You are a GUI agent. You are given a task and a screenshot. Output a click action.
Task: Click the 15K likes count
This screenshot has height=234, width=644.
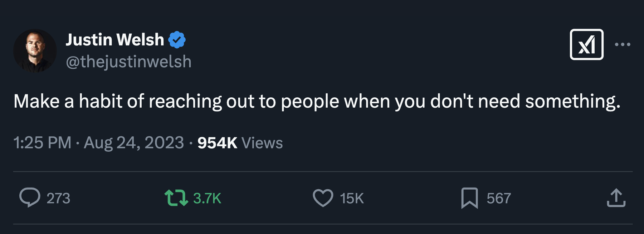tap(352, 198)
